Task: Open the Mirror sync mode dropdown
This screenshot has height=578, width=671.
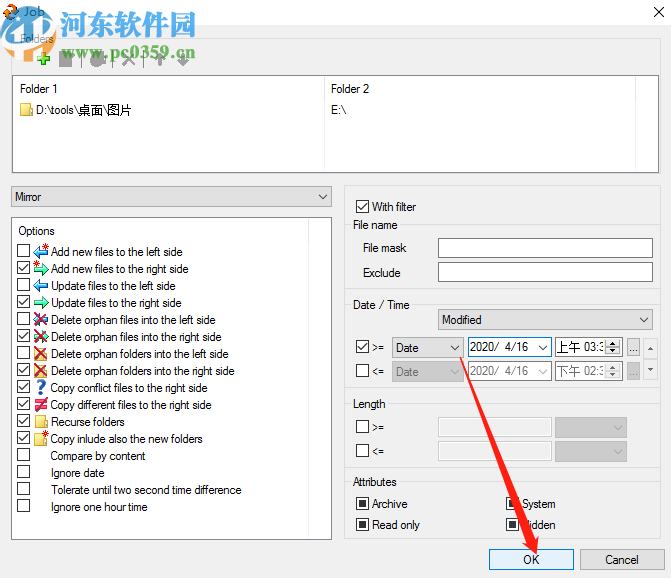Action: [171, 197]
